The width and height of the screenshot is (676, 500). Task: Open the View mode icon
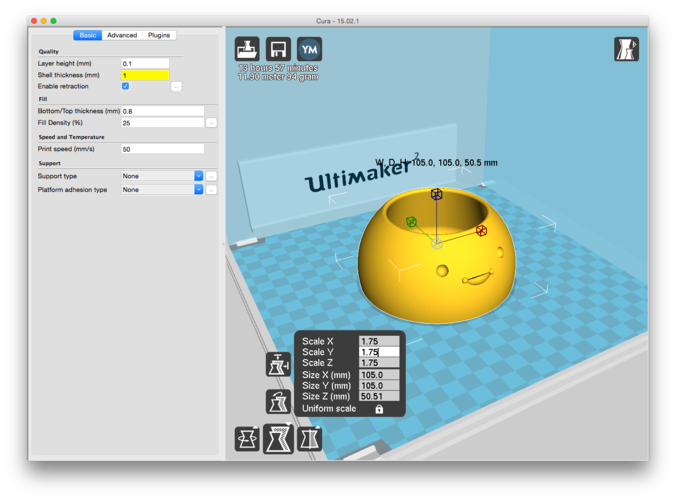(626, 49)
